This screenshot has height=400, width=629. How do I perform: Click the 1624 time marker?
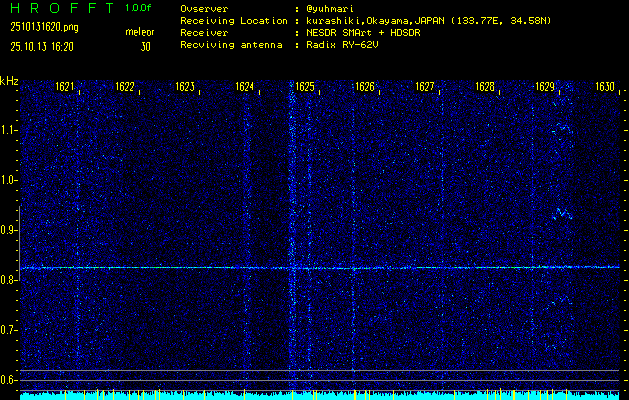tap(245, 87)
